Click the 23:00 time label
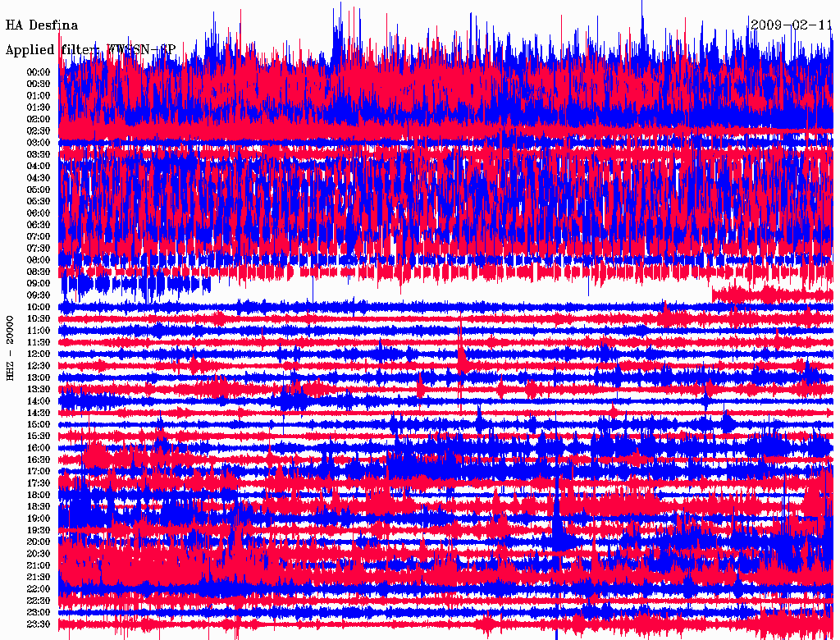This screenshot has height=640, width=840. (x=39, y=612)
